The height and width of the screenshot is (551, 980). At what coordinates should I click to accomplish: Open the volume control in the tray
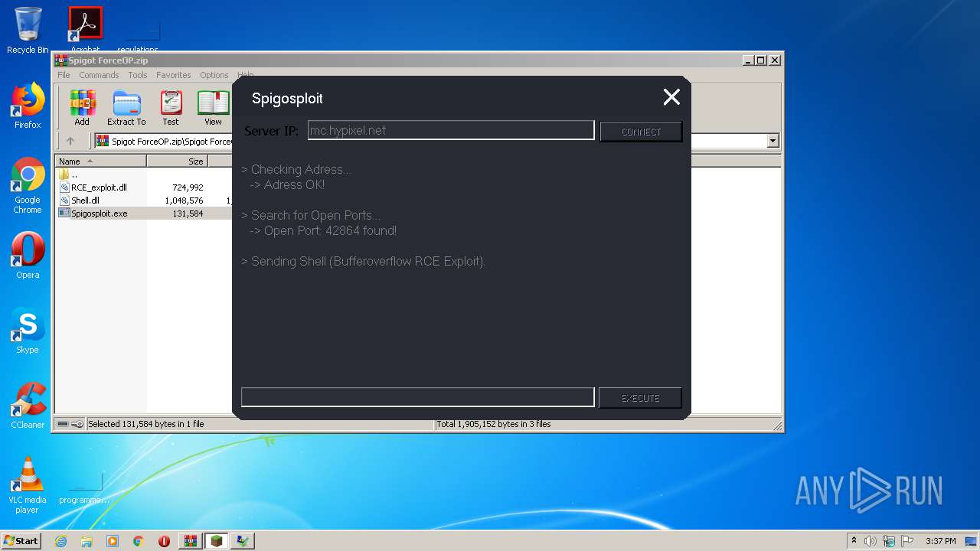click(871, 541)
